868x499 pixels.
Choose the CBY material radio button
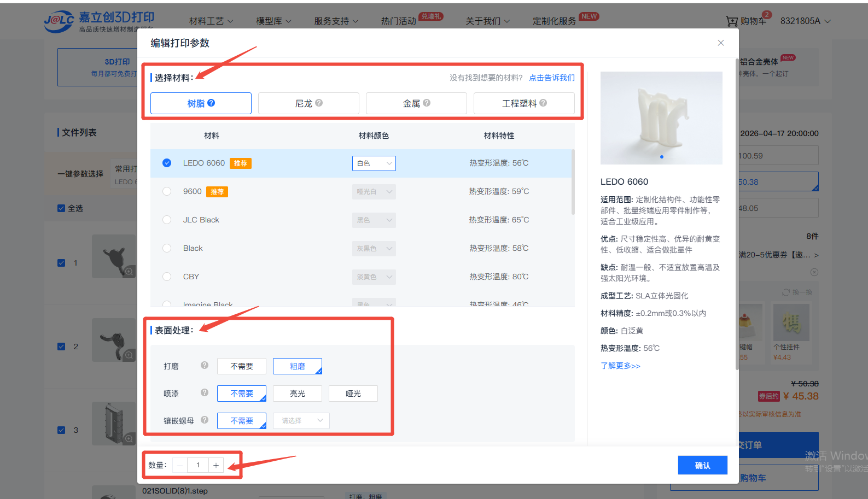(167, 277)
